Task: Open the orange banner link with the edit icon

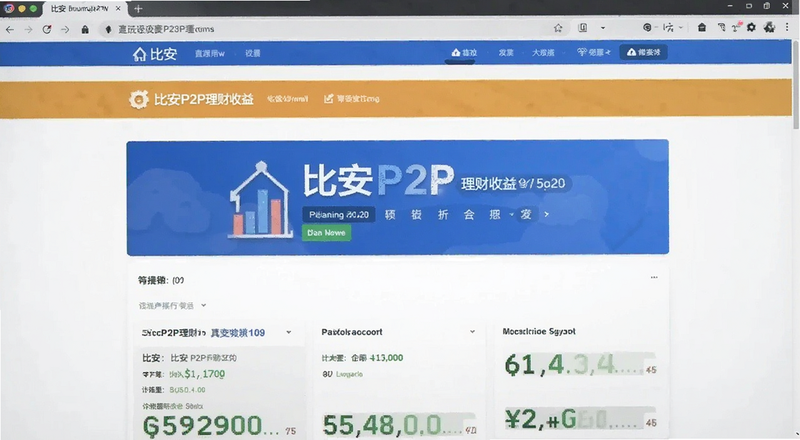Action: click(x=352, y=99)
